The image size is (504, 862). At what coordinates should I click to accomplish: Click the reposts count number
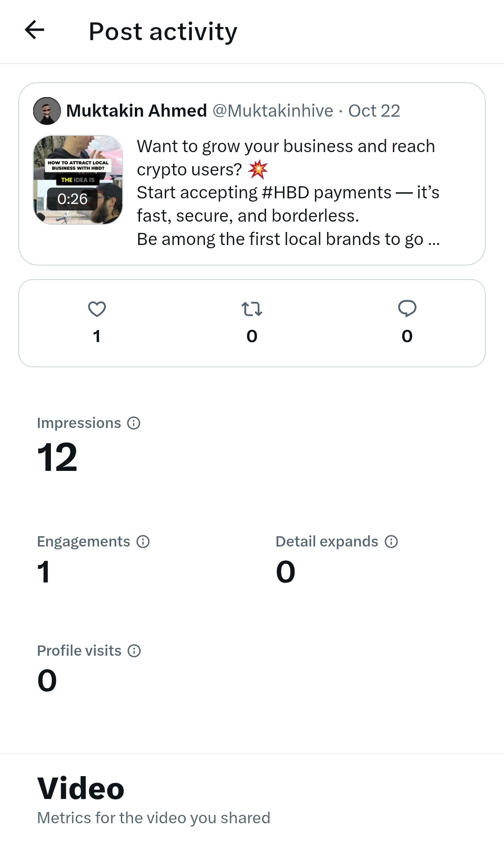(252, 336)
